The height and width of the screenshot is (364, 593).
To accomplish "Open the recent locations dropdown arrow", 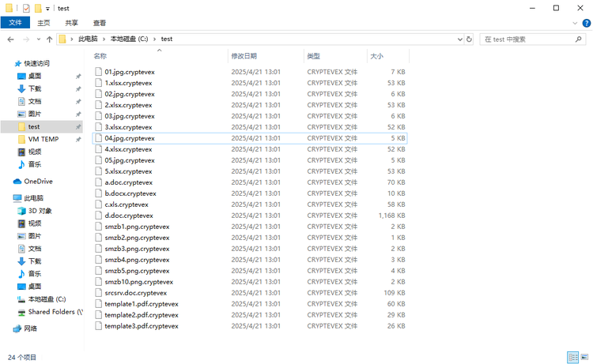I will 39,39.
